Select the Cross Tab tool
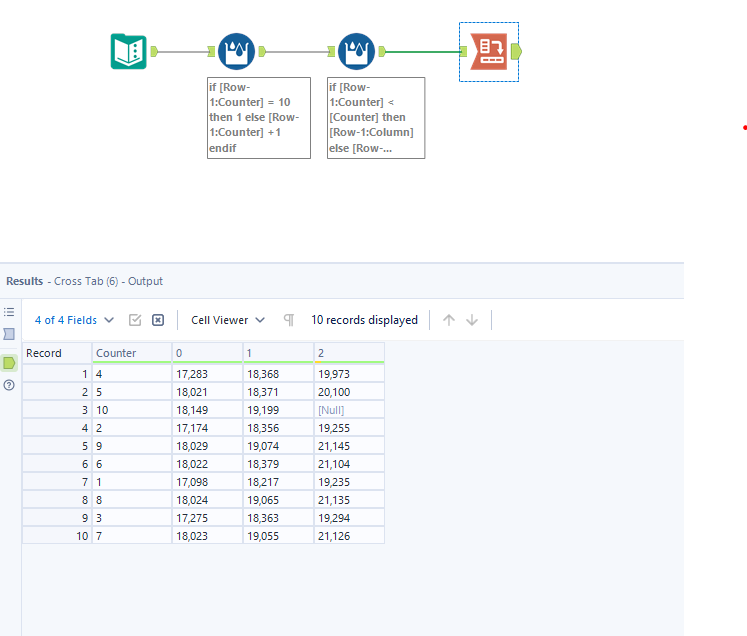Viewport: 747px width, 636px height. pyautogui.click(x=489, y=51)
